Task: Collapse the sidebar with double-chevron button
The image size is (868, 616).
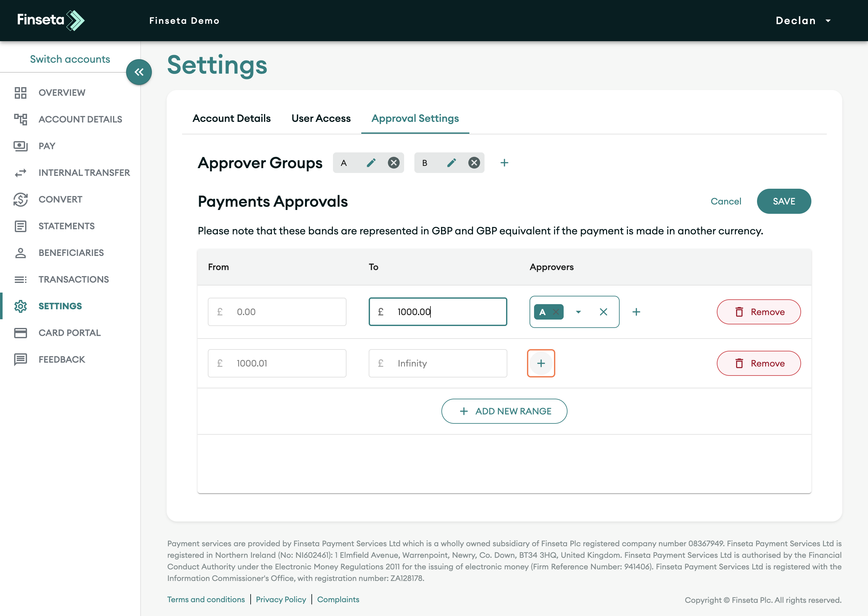Action: (x=139, y=72)
